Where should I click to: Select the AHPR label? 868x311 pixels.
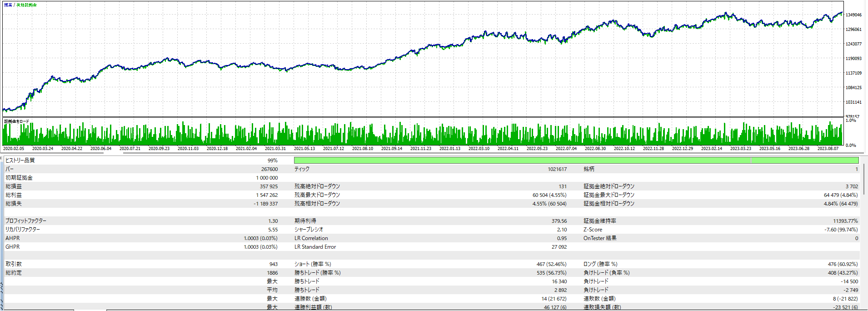coord(13,238)
